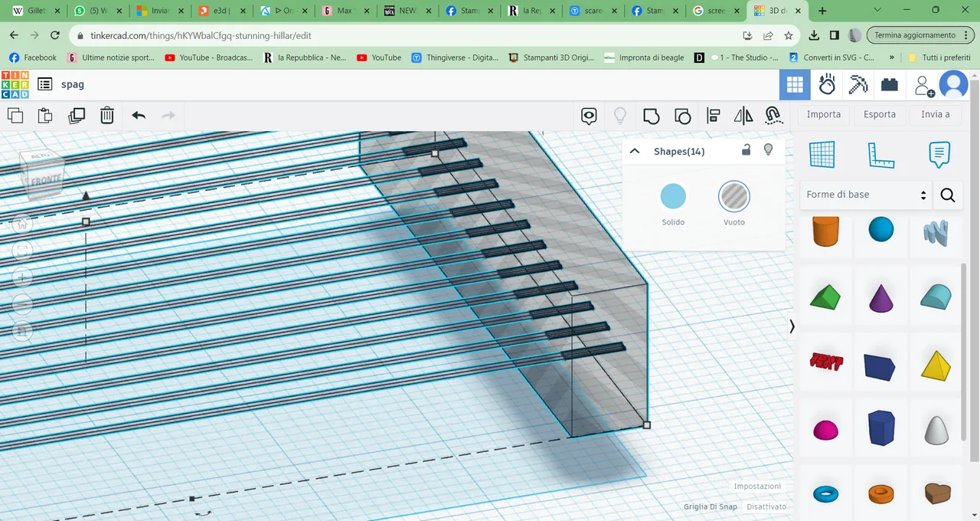Select the Solido color swatch
This screenshot has width=980, height=521.
click(x=673, y=196)
